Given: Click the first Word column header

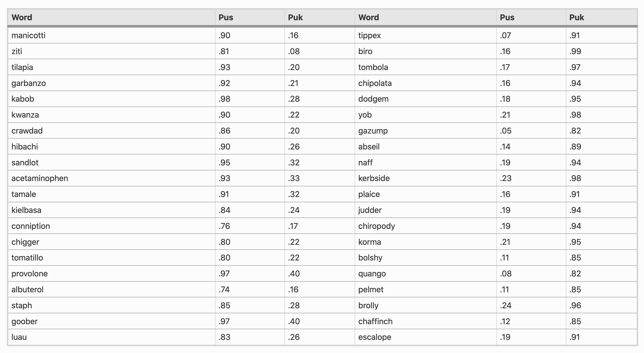Looking at the screenshot, I should [22, 17].
